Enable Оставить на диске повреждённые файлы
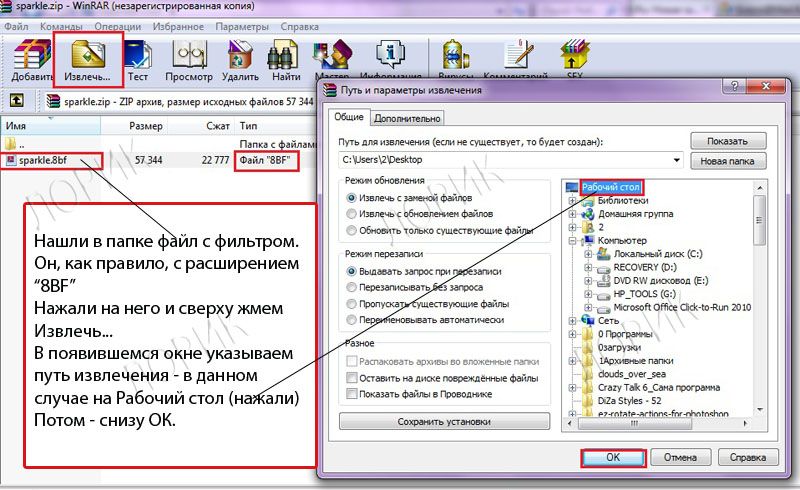The image size is (800, 490). click(x=352, y=378)
